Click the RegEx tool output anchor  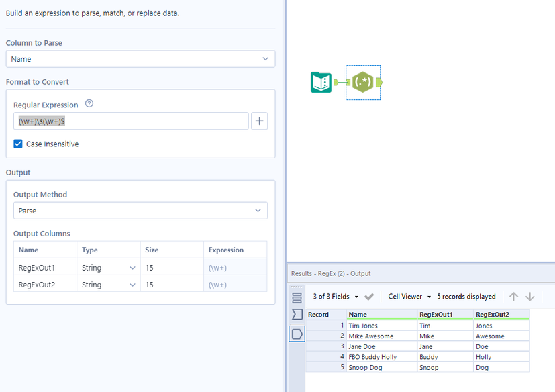[x=379, y=83]
